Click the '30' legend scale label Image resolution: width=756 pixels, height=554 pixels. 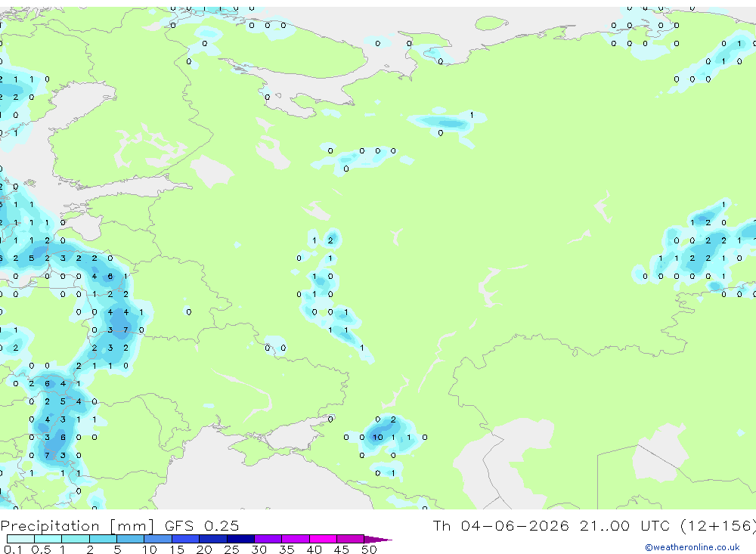[x=259, y=549]
